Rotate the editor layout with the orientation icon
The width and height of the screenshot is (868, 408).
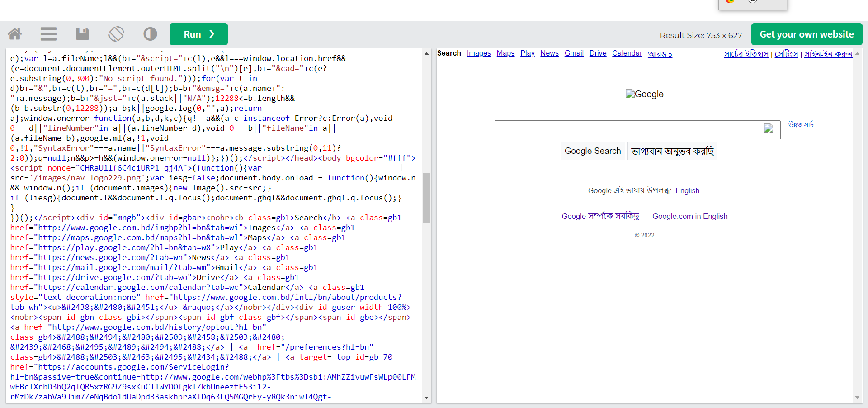click(116, 34)
